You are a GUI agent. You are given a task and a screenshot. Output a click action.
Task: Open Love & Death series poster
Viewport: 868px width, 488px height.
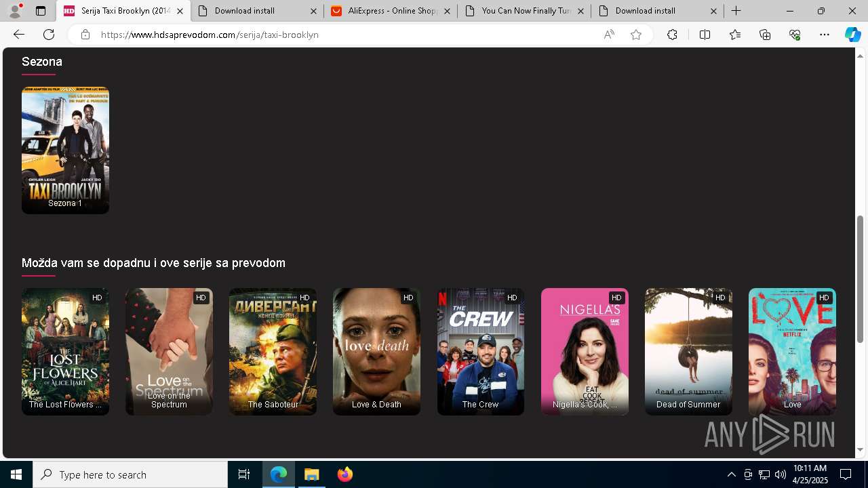(376, 352)
